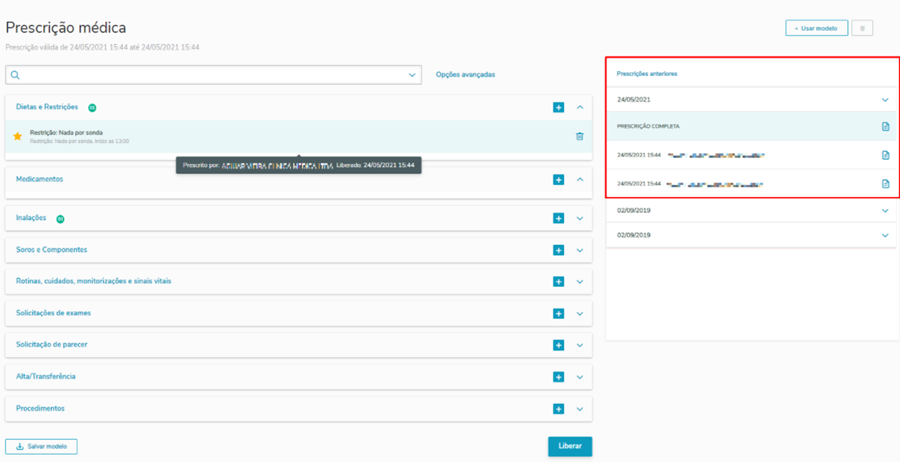This screenshot has height=462, width=900.
Task: Expand the first 02/09/2019 prescription group
Action: tap(885, 211)
